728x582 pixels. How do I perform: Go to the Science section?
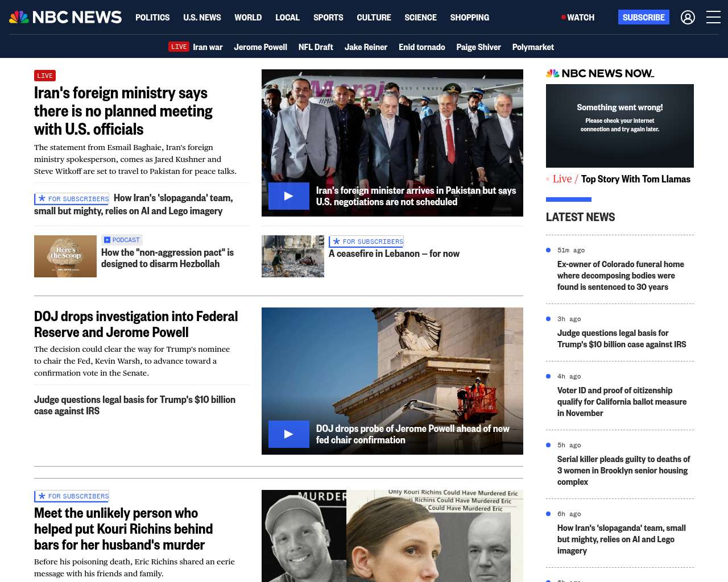click(x=420, y=18)
